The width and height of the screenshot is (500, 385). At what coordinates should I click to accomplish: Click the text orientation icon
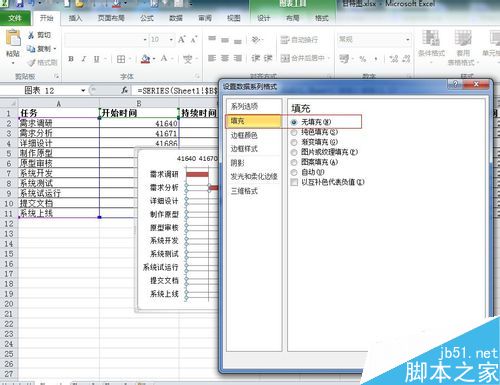pyautogui.click(x=256, y=40)
